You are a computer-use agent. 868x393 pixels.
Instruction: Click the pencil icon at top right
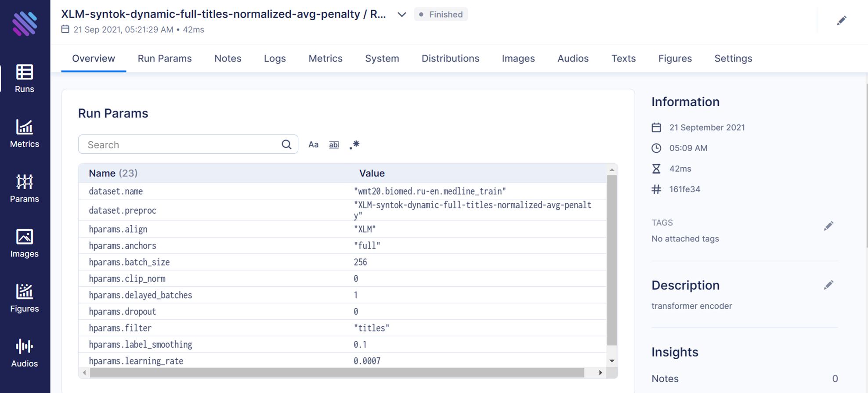coord(841,21)
